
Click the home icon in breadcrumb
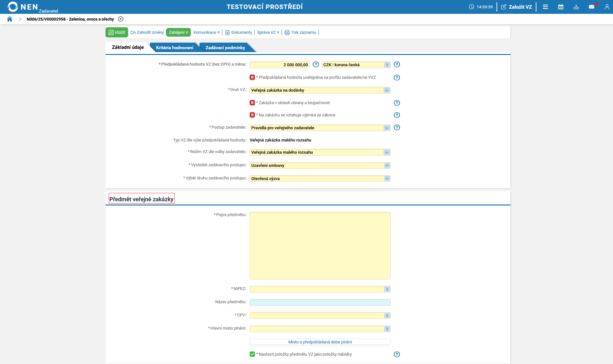10,19
